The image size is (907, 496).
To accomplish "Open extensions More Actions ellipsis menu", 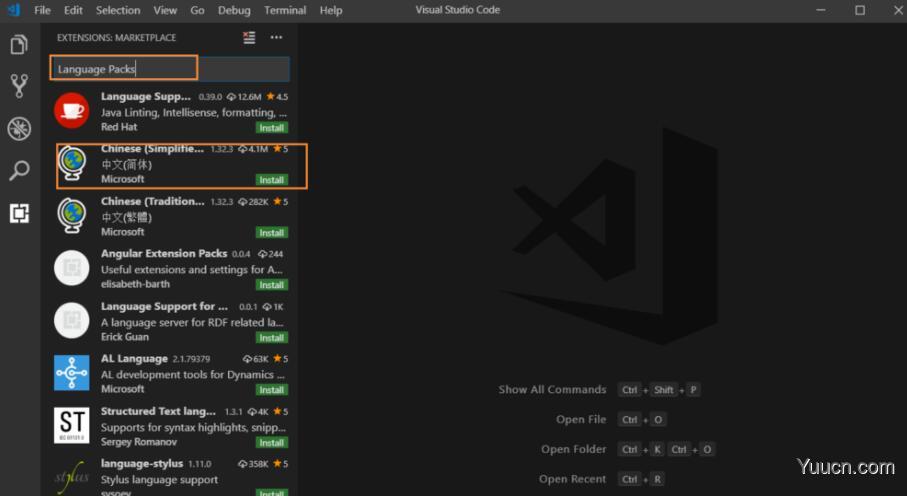I will [x=276, y=38].
